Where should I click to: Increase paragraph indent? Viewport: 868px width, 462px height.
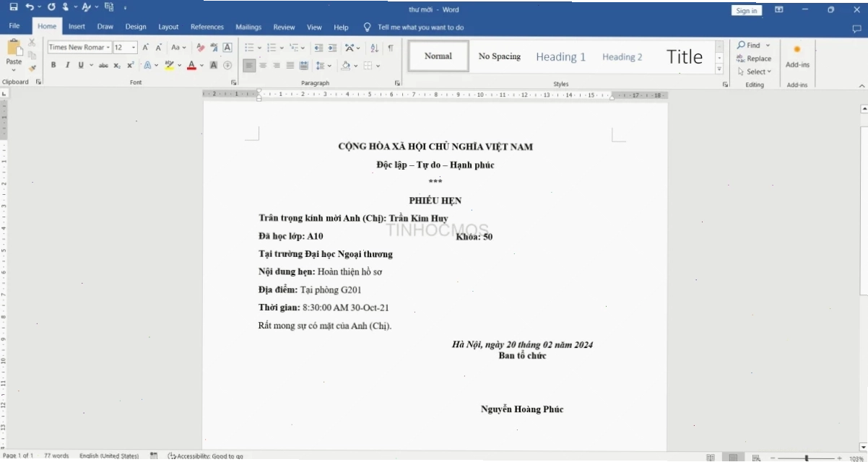tap(332, 48)
